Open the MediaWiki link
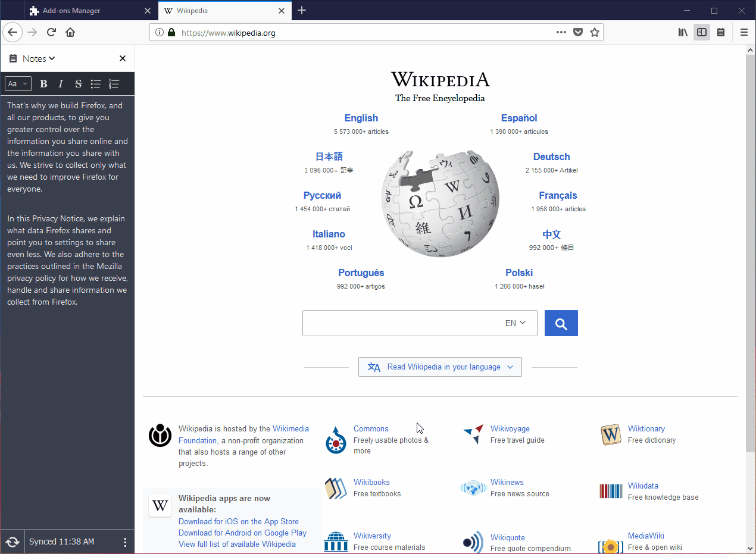 646,536
